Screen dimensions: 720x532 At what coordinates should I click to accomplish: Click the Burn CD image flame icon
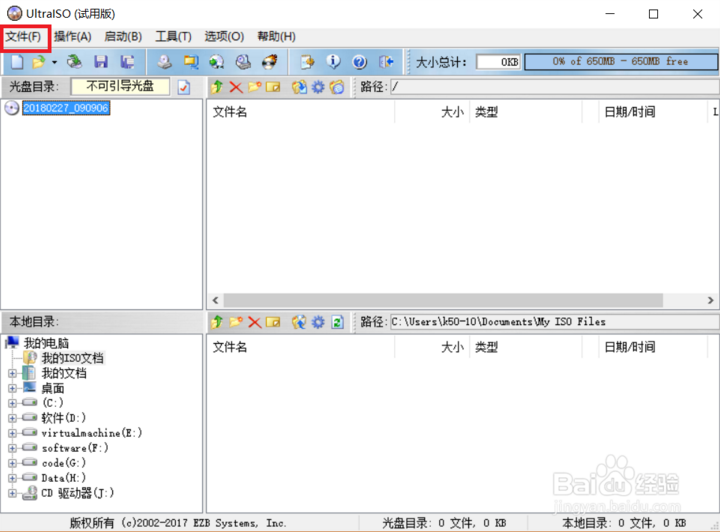270,62
